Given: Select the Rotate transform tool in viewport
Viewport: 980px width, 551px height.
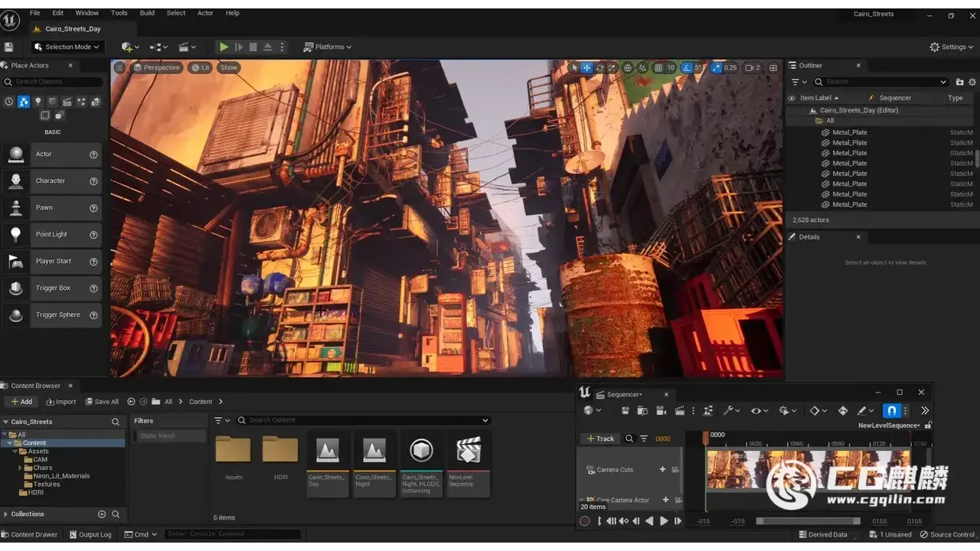Looking at the screenshot, I should pyautogui.click(x=600, y=67).
